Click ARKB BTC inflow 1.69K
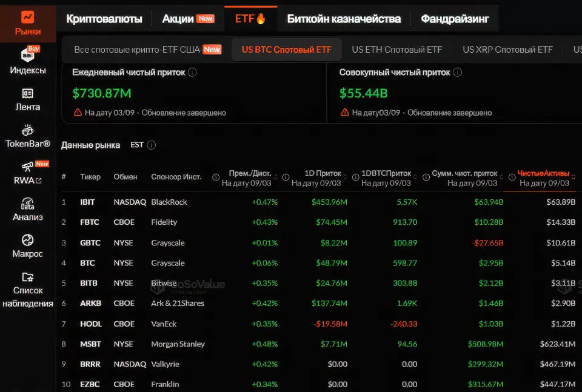Image resolution: width=582 pixels, height=392 pixels. click(x=407, y=303)
